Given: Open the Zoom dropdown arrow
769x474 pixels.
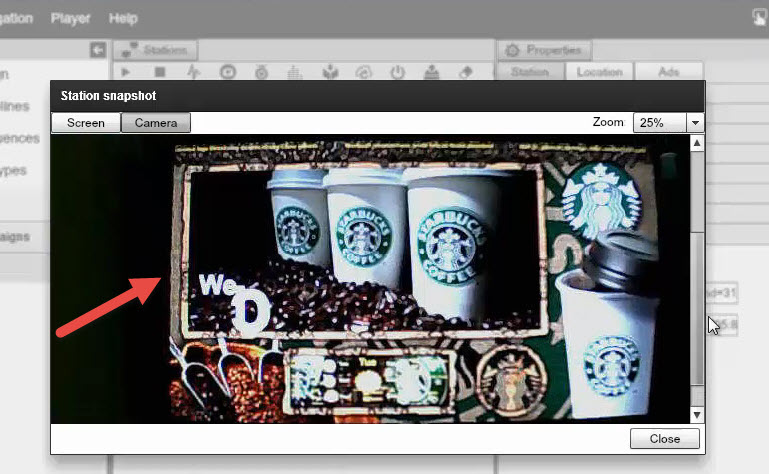Looking at the screenshot, I should click(x=695, y=123).
